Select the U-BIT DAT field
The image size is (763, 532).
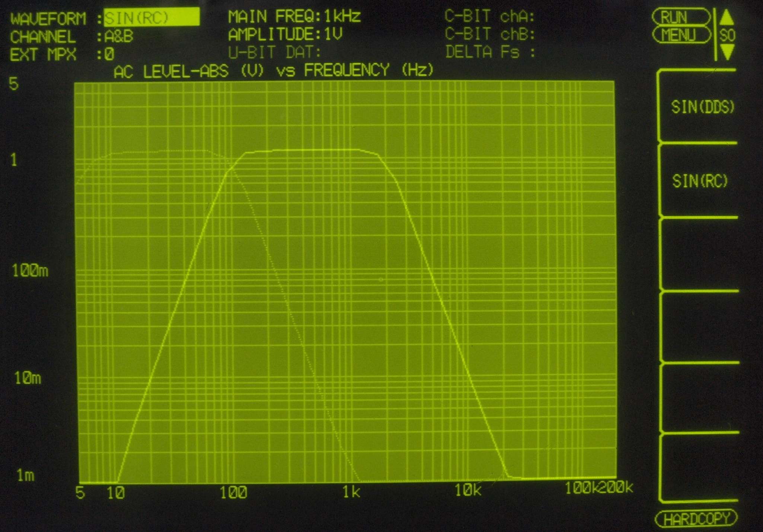click(x=274, y=52)
